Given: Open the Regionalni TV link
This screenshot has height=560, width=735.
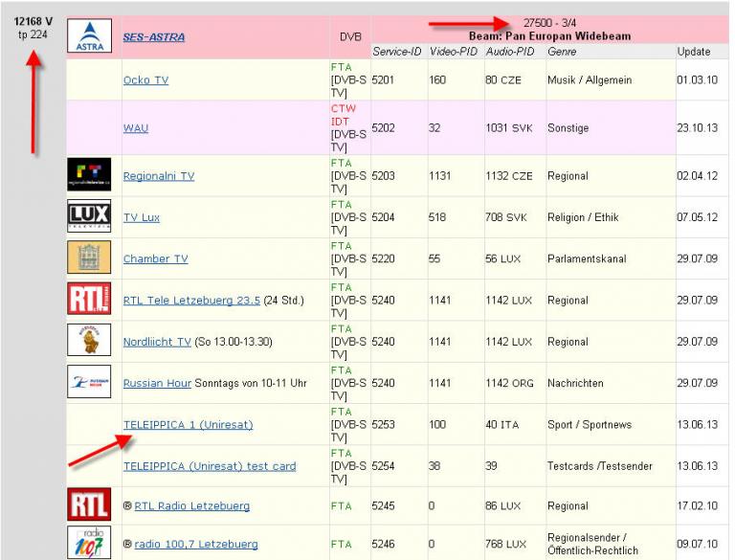Looking at the screenshot, I should [159, 176].
